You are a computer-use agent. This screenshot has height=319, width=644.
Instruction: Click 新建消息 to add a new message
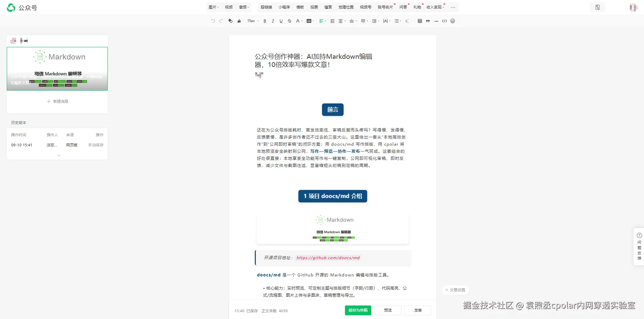click(58, 101)
